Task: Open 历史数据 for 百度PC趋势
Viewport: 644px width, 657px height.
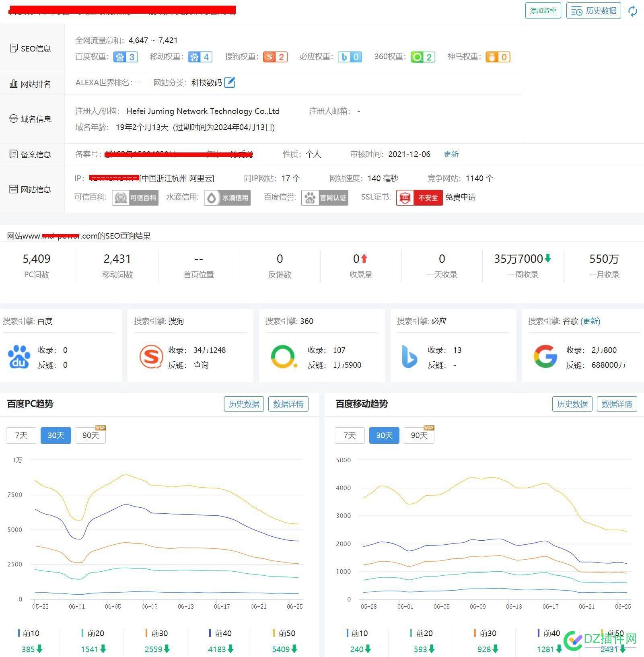Action: click(244, 404)
